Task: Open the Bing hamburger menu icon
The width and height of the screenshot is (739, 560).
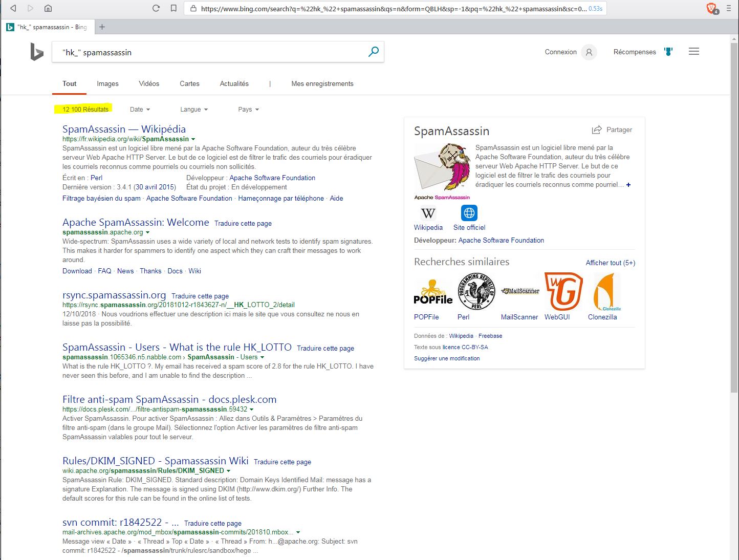Action: pos(694,52)
